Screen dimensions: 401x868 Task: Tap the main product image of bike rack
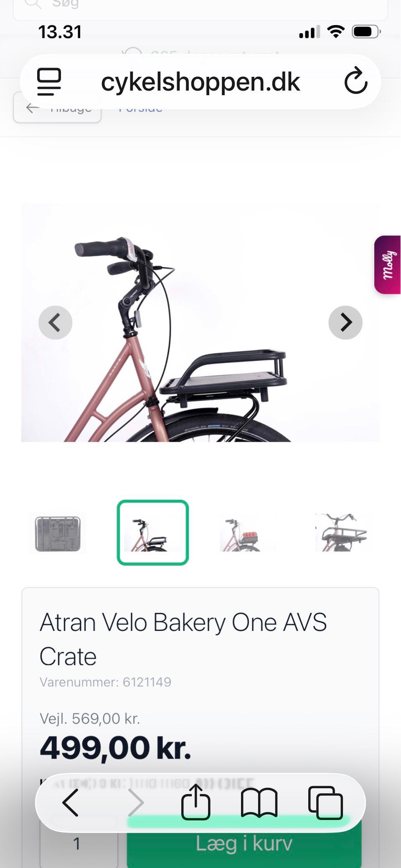pyautogui.click(x=200, y=322)
